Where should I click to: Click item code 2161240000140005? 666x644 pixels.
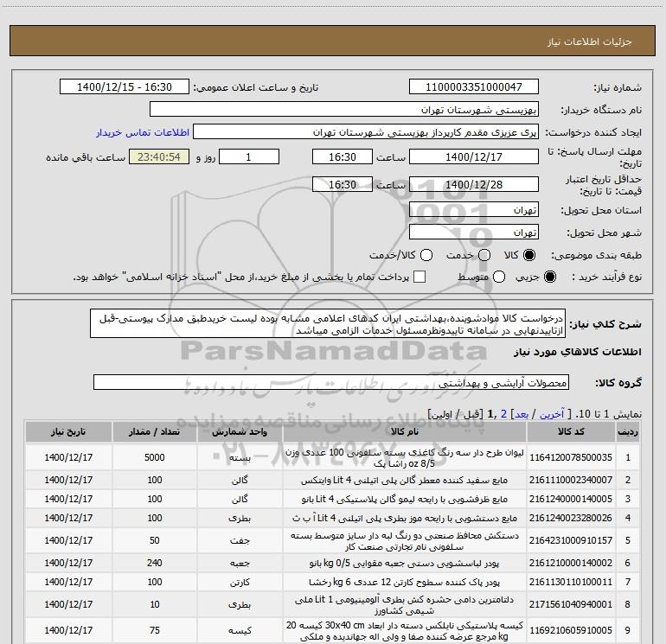coord(571,499)
